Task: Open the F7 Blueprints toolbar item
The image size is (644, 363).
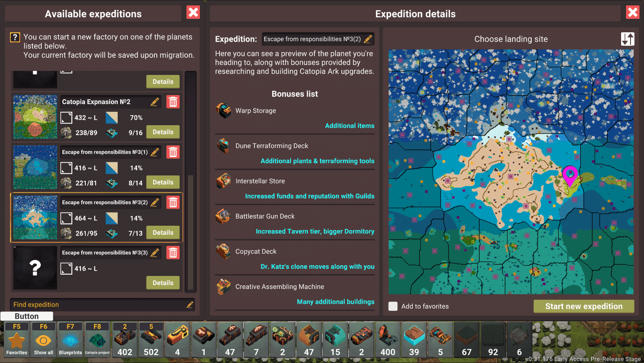Action: (x=71, y=340)
